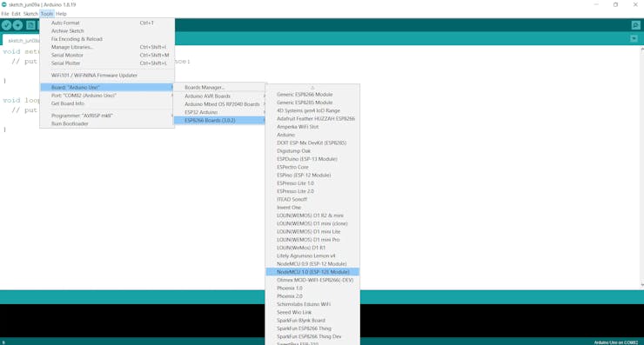Select NodeMCU 1.0 (ESP-12E Module) board
The width and height of the screenshot is (644, 345).
pos(312,272)
